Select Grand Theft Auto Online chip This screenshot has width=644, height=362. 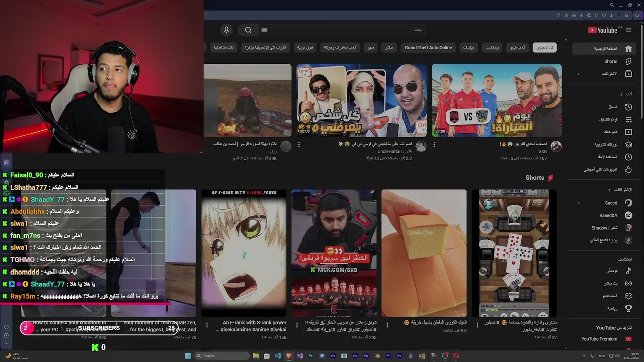point(428,48)
